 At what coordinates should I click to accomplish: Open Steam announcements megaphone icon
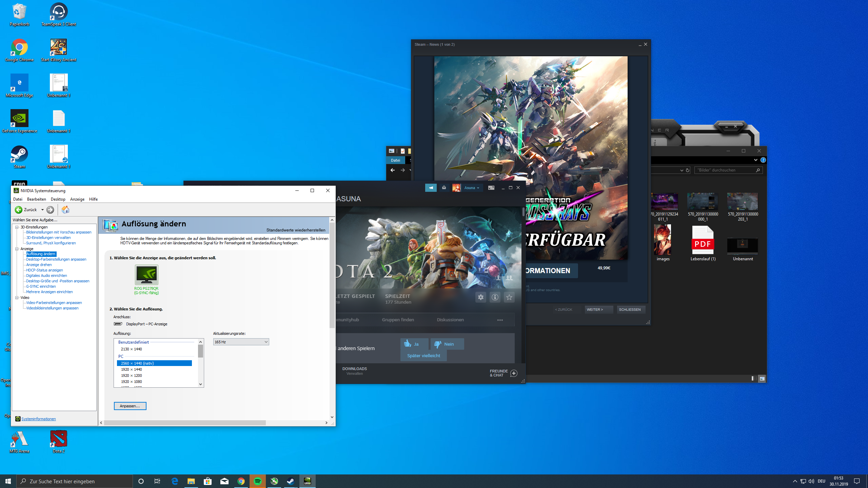click(431, 188)
